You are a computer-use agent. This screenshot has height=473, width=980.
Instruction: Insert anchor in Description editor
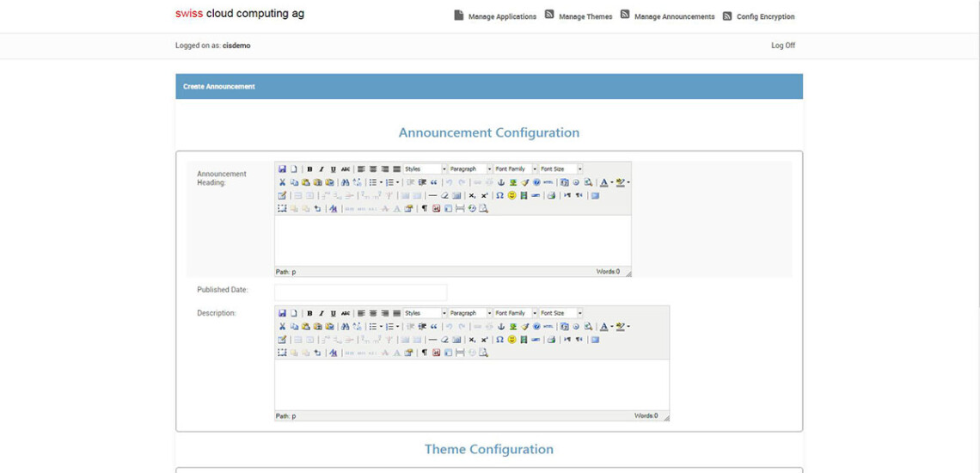tap(500, 327)
